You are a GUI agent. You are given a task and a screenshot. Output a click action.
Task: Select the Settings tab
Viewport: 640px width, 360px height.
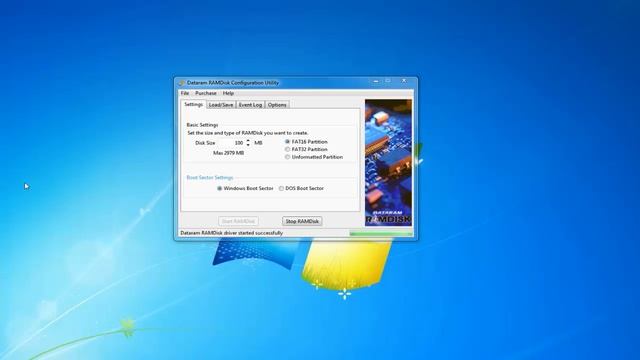pos(193,104)
